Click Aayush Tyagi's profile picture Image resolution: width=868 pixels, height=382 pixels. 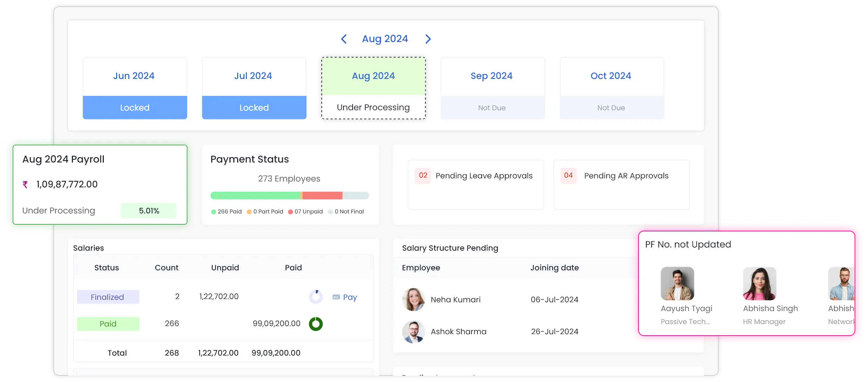(x=677, y=283)
